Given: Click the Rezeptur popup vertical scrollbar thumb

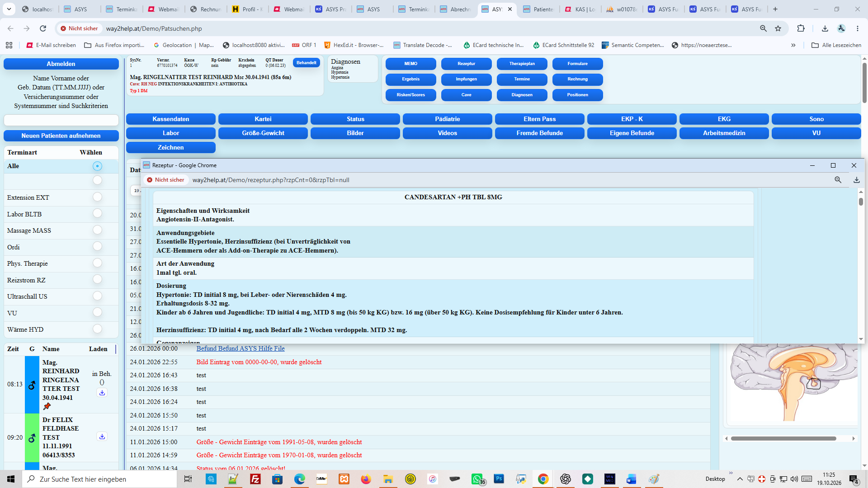Looking at the screenshot, I should pos(861,202).
